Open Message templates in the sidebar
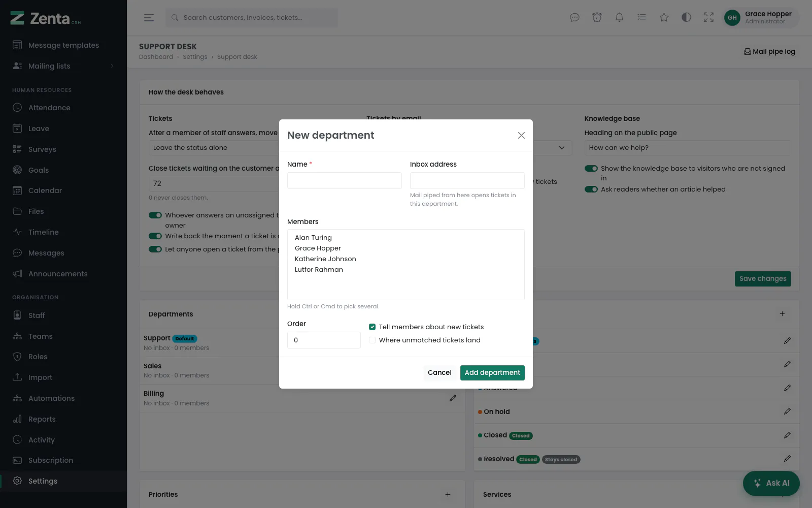The width and height of the screenshot is (812, 508). [x=63, y=45]
